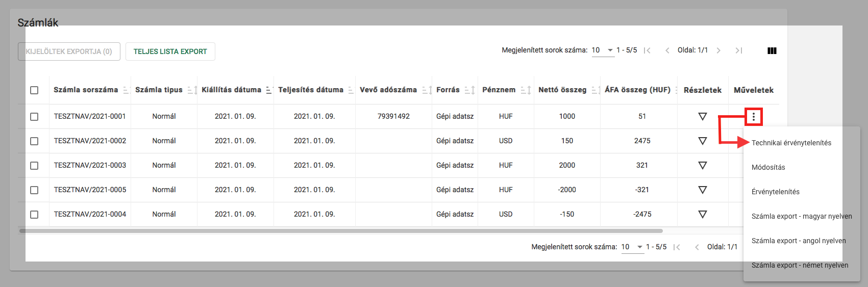Choose Technikai érvénytelenítés from the menu

coord(791,143)
